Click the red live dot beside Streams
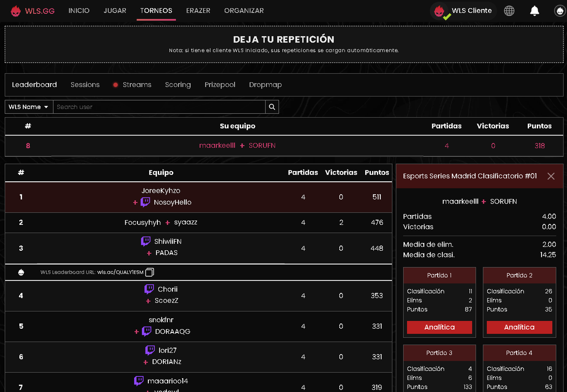Viewport: 567px width, 392px height. click(115, 85)
